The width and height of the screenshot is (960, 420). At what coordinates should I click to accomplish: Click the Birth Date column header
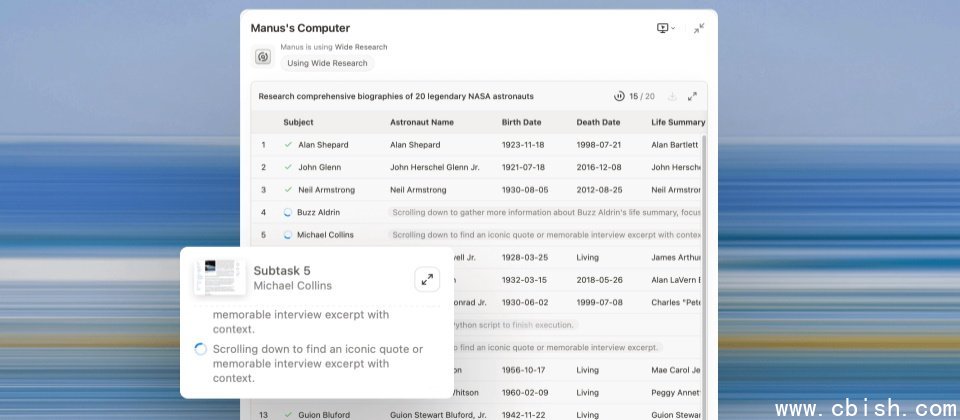tap(523, 122)
